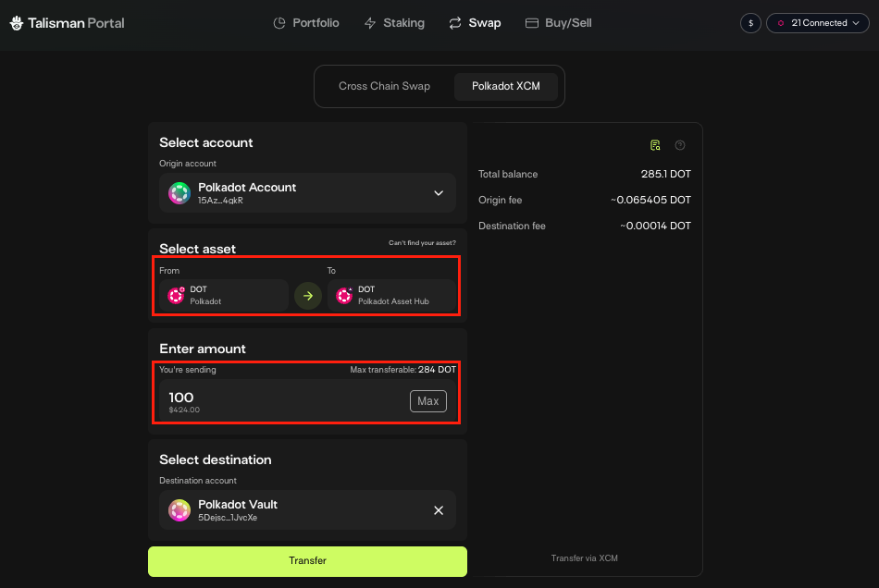Select the Polkadot XCM mode
The height and width of the screenshot is (588, 879).
pyautogui.click(x=505, y=86)
